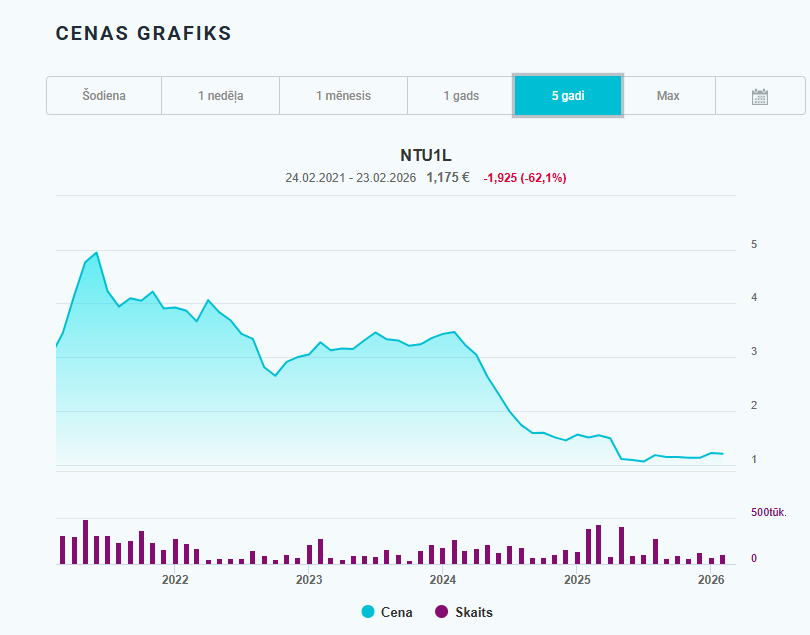The width and height of the screenshot is (810, 635).
Task: Click the 500tūk. volume axis label
Action: pos(769,513)
